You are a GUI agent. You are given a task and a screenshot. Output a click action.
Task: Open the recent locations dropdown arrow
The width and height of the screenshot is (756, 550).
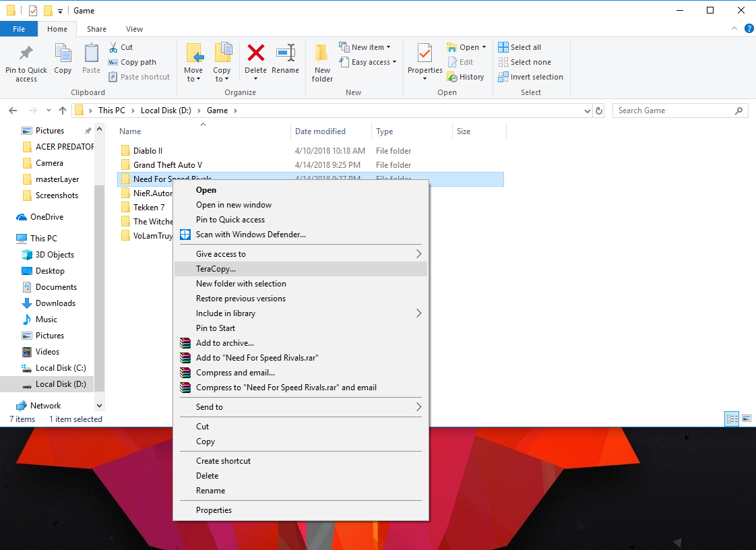[49, 111]
